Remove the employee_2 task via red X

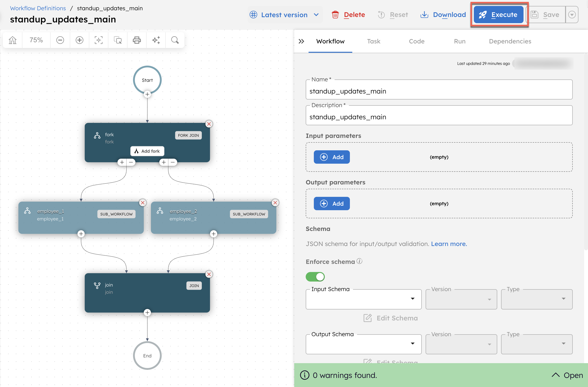tap(275, 203)
